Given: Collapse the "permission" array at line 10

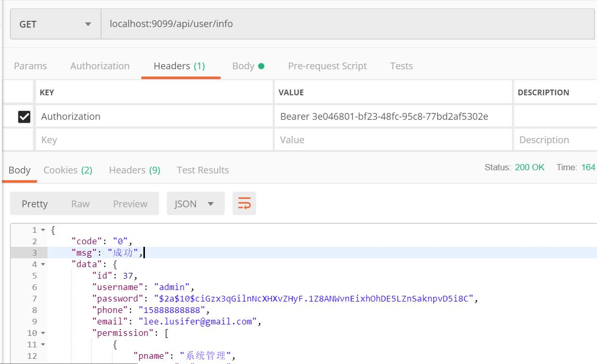Looking at the screenshot, I should click(43, 333).
